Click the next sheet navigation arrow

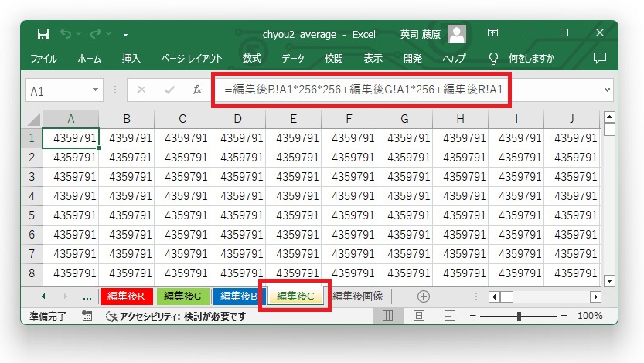[x=65, y=296]
